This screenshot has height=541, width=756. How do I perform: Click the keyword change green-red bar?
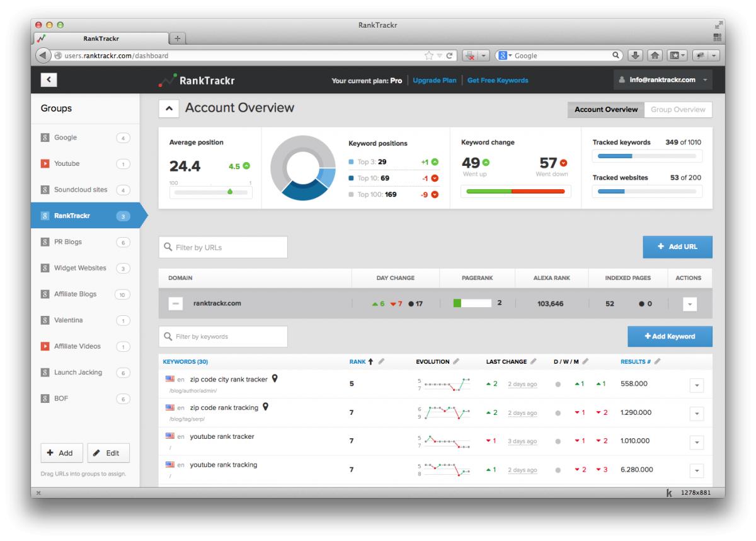coord(515,191)
